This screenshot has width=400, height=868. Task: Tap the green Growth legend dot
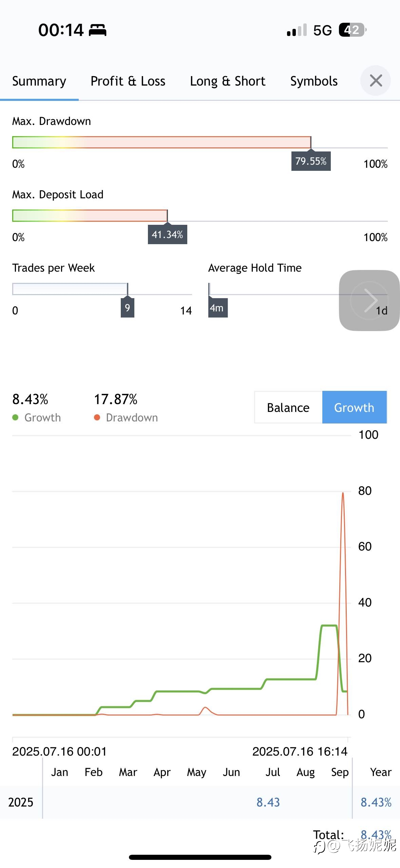pos(15,417)
